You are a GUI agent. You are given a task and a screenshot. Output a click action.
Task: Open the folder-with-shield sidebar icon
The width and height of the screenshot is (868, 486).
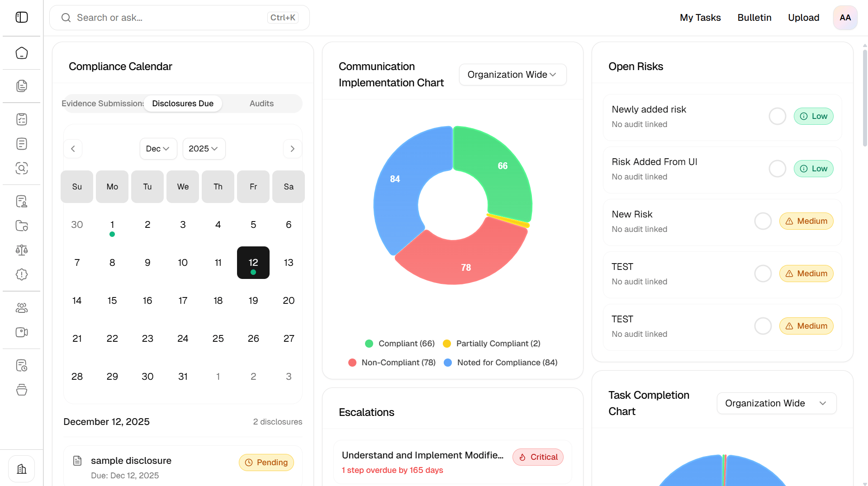(x=22, y=226)
